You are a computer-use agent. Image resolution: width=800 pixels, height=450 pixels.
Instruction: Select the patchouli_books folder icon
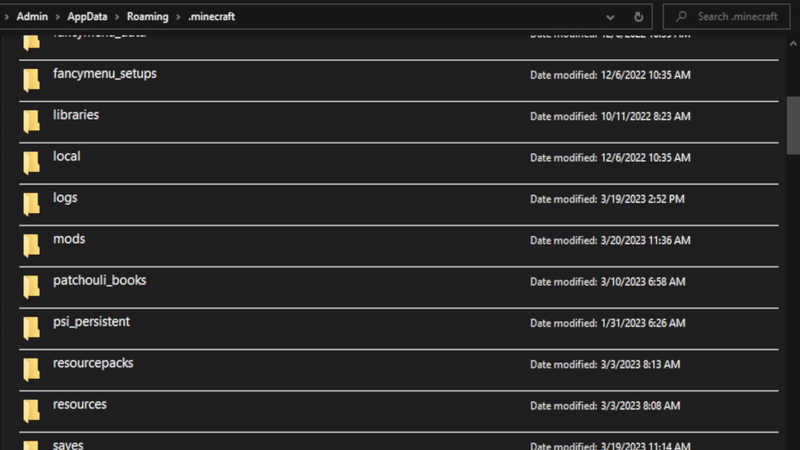coord(31,286)
